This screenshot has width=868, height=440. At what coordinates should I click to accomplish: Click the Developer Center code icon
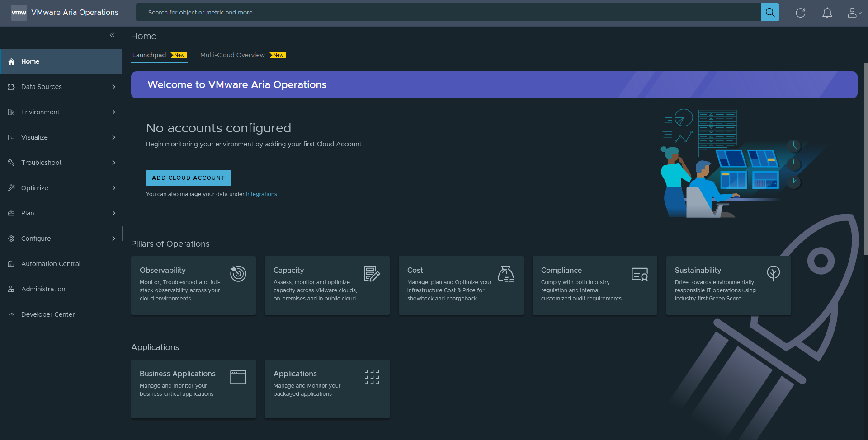[11, 314]
